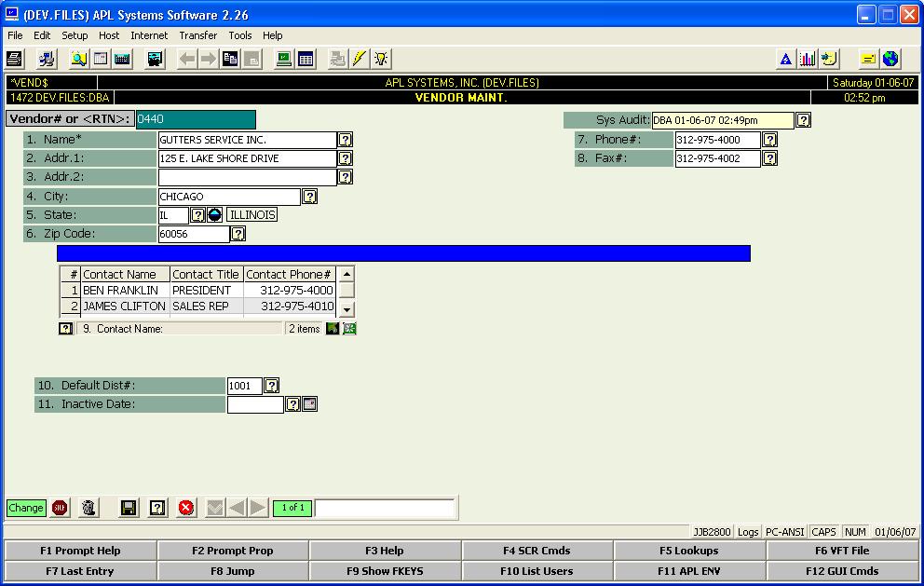Click the help icon beside Default Dist#
This screenshot has height=586, width=924.
coord(272,386)
